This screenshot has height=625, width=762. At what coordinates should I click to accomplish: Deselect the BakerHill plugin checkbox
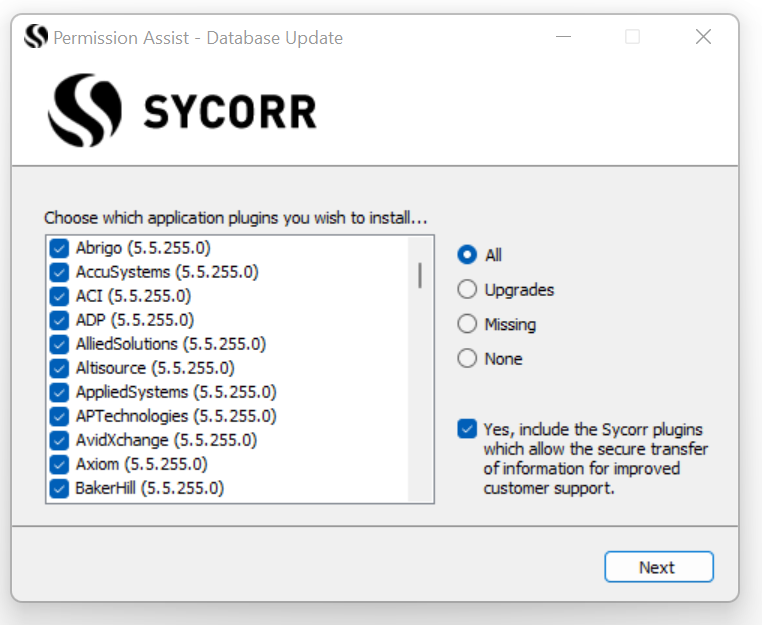point(59,488)
